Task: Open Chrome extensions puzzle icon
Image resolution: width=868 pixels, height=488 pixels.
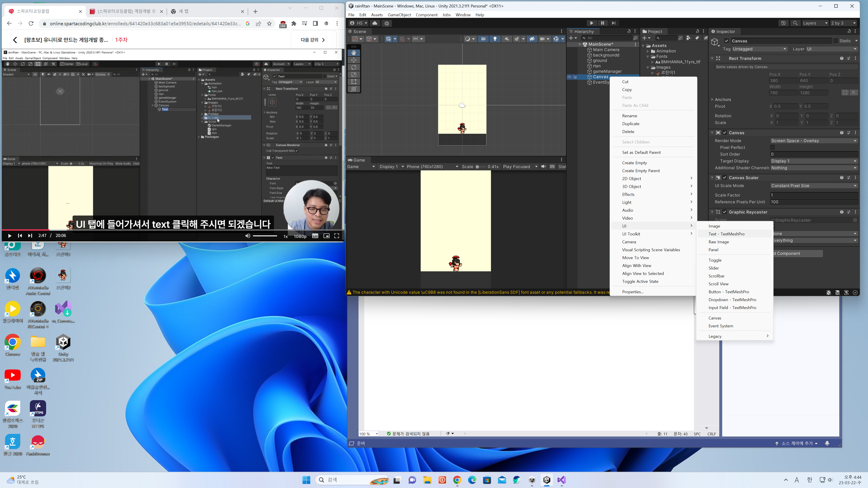Action: 294,23
